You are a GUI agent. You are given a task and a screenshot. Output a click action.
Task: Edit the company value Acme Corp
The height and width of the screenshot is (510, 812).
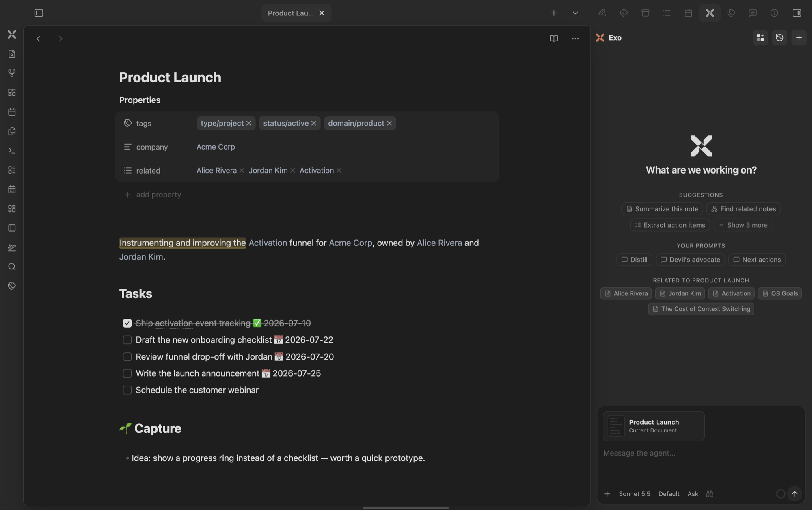(x=216, y=147)
